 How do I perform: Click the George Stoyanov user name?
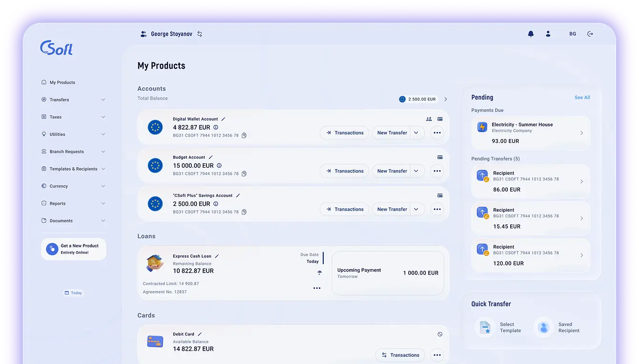(172, 34)
